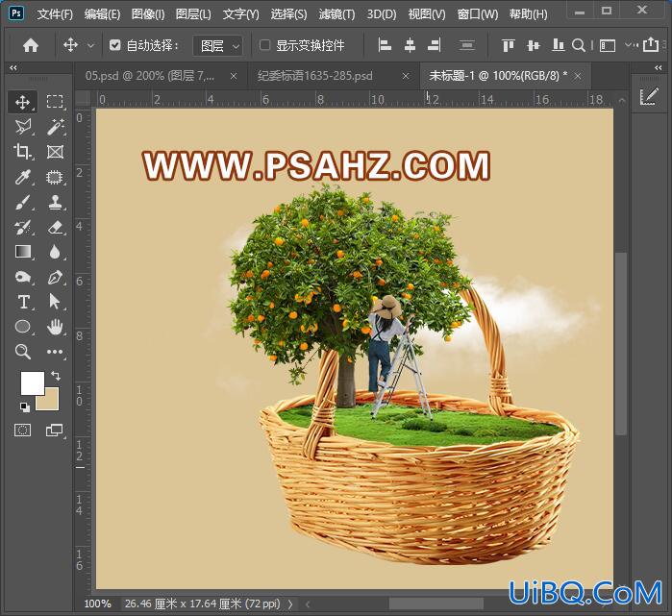This screenshot has width=672, height=616.
Task: Select the Rectangular Marquee tool
Action: [55, 102]
